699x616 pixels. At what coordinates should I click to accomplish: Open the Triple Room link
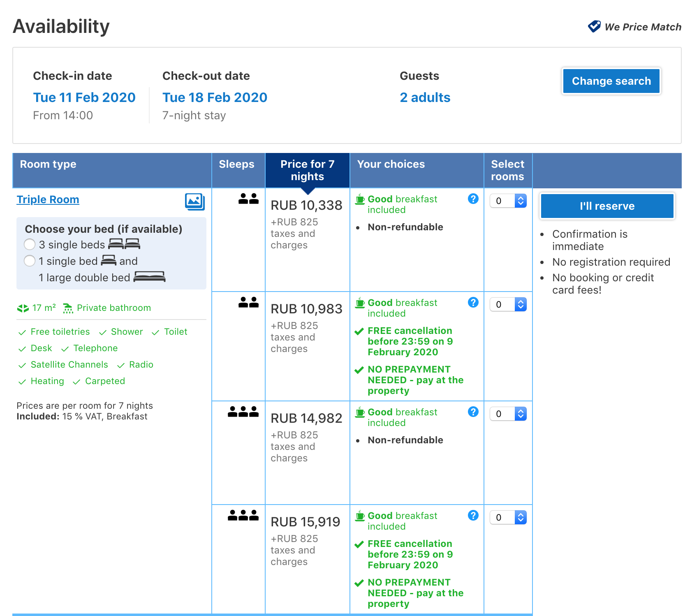coord(48,199)
